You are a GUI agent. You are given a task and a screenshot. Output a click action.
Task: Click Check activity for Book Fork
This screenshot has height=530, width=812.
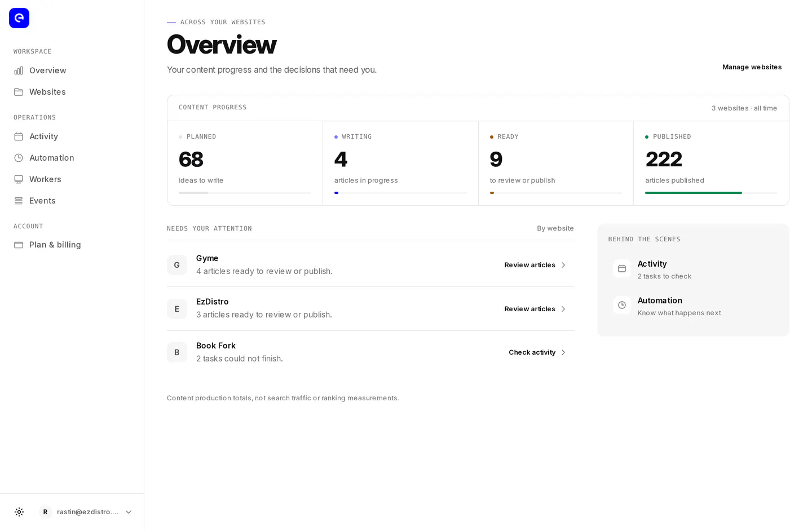537,352
